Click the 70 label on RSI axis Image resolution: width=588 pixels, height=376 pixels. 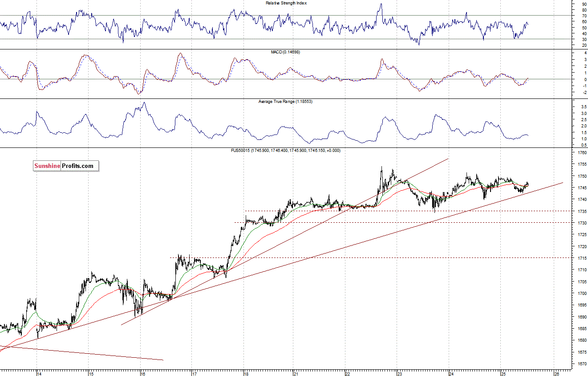coord(584,16)
